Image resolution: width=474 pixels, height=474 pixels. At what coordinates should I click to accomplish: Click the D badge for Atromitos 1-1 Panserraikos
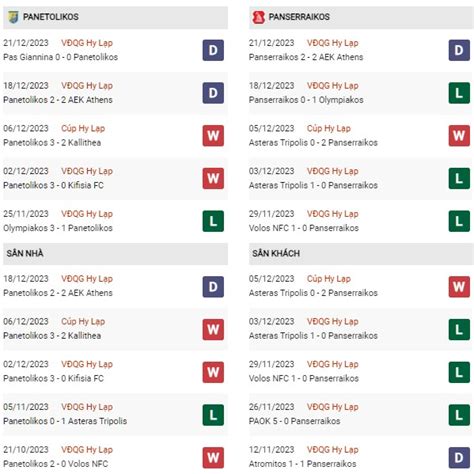(x=459, y=458)
